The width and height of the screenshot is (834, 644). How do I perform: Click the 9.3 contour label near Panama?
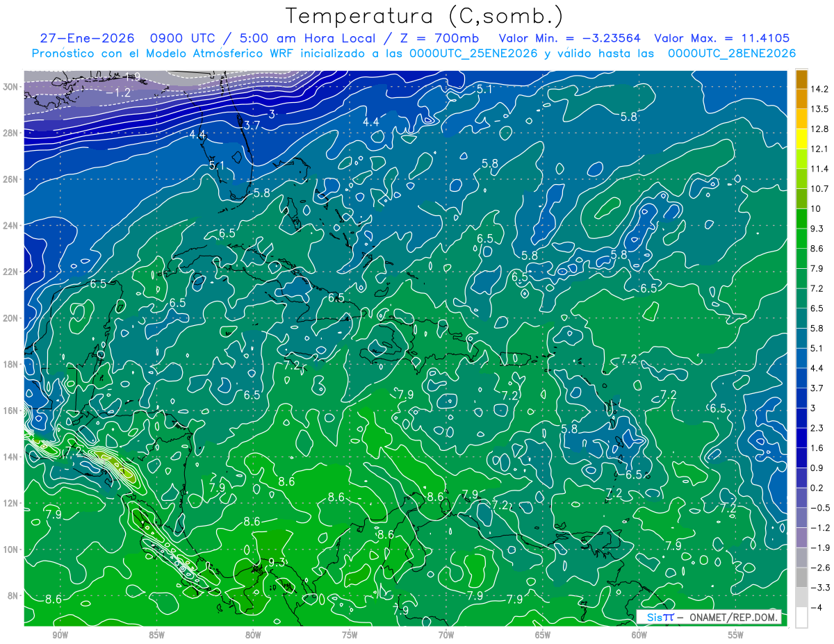[x=277, y=562]
